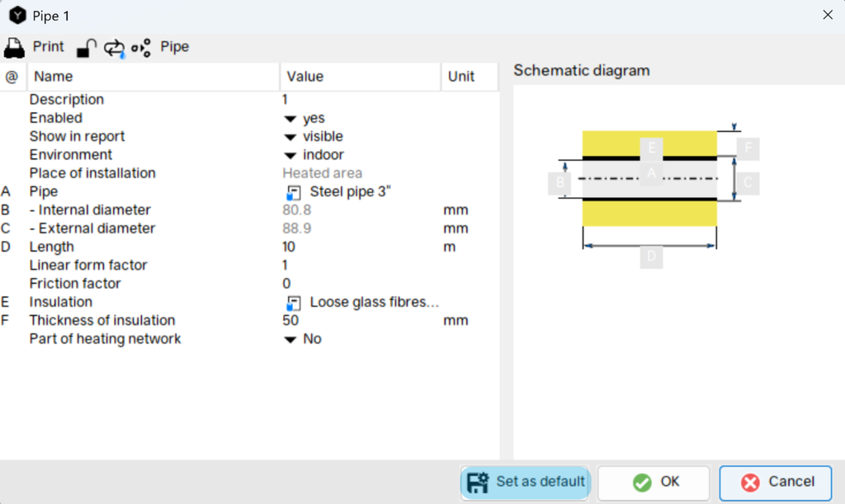Open the Enabled dropdown arrow

290,119
